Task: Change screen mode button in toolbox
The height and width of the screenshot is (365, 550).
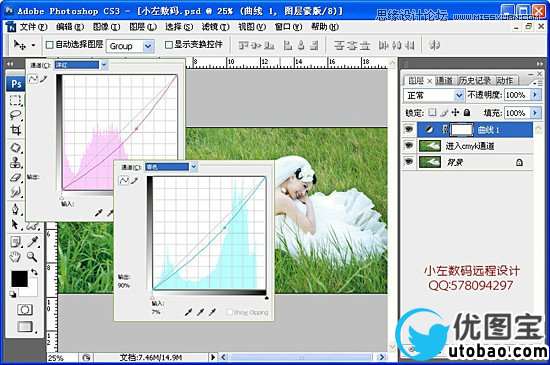Action: 26,327
